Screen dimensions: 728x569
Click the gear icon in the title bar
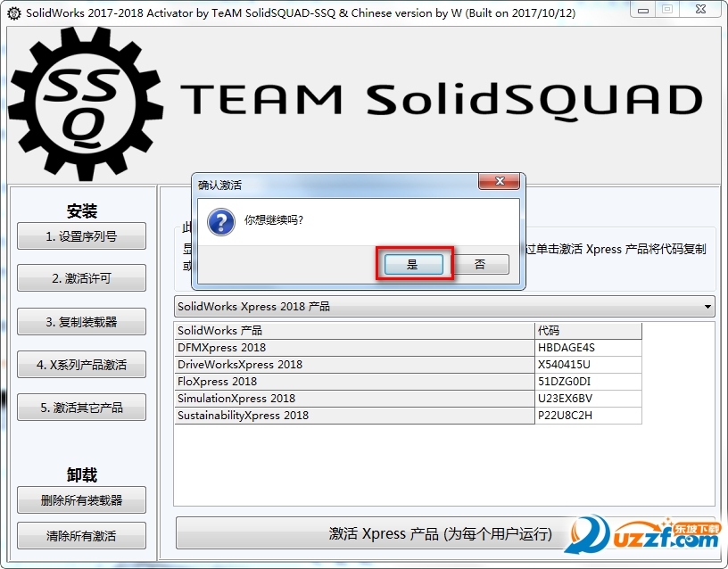tap(14, 13)
